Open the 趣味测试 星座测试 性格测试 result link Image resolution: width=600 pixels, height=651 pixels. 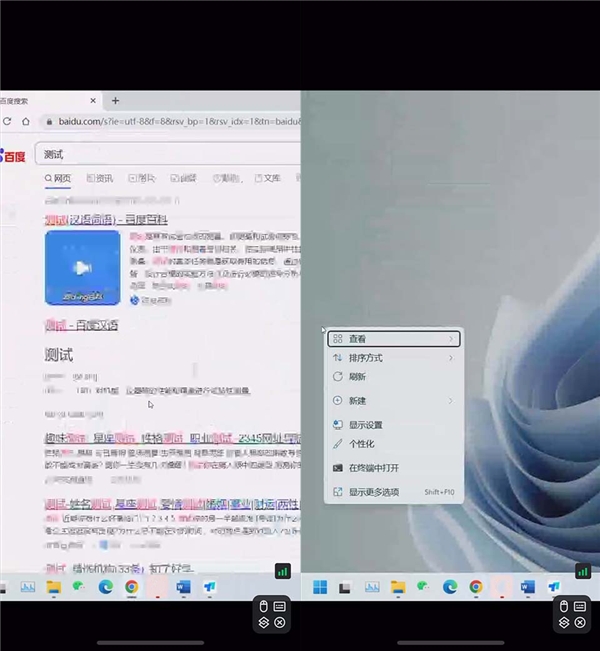[172, 438]
